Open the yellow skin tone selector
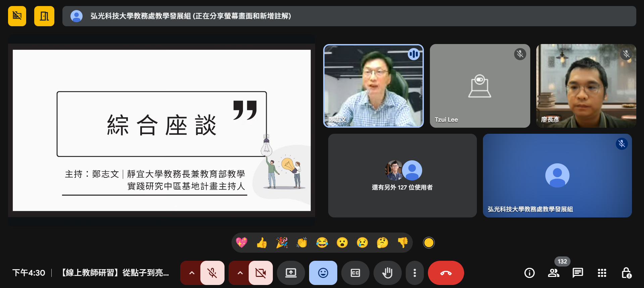Image resolution: width=644 pixels, height=288 pixels. pyautogui.click(x=429, y=243)
